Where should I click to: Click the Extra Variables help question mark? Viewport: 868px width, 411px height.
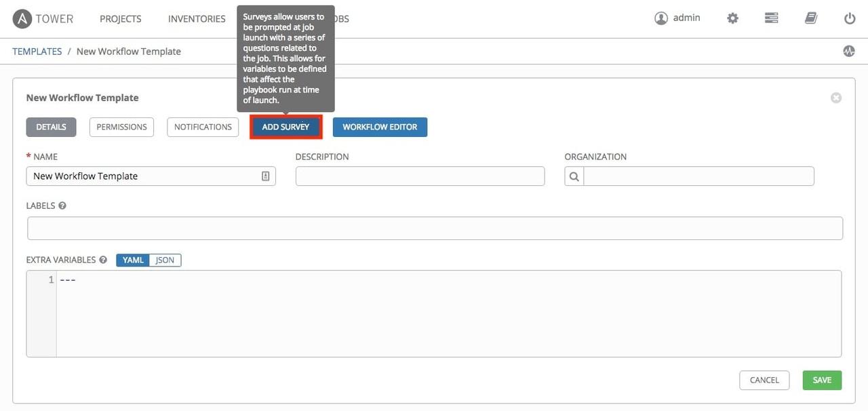102,259
